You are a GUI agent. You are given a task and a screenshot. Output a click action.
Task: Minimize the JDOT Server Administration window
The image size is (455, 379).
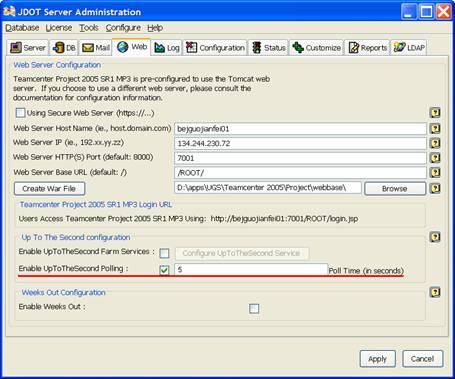coord(409,12)
